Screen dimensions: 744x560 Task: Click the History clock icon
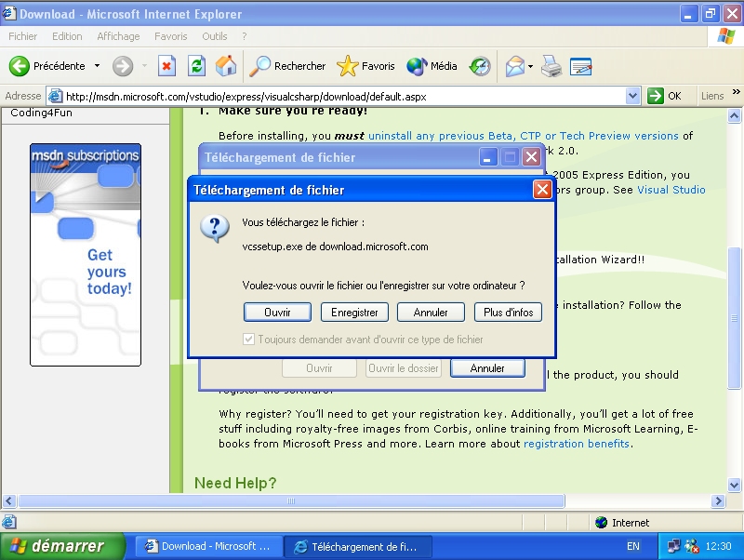pyautogui.click(x=480, y=66)
